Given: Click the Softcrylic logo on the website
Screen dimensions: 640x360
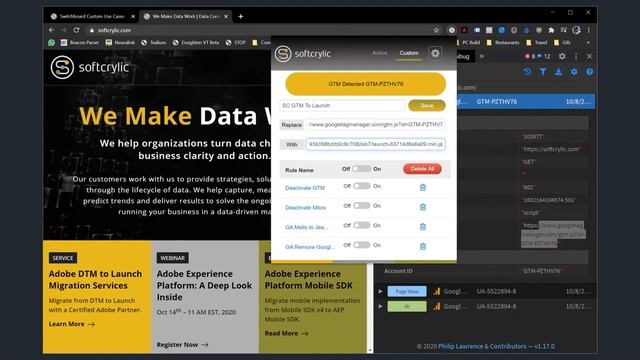Looking at the screenshot, I should pos(90,67).
